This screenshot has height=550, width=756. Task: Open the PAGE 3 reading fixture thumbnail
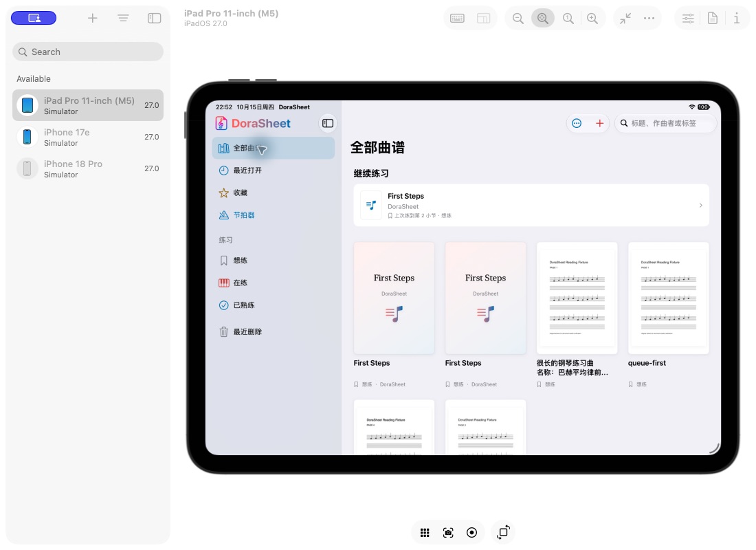coord(485,428)
